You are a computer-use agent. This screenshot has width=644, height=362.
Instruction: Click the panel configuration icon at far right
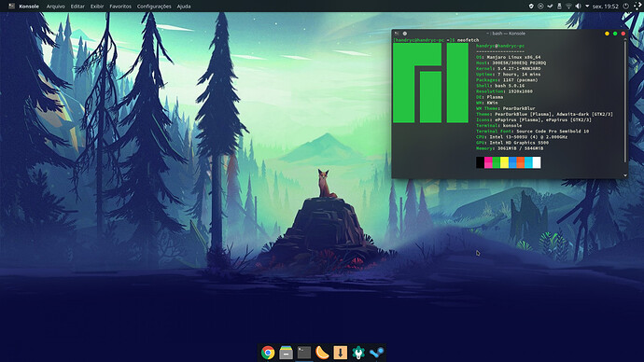point(637,6)
